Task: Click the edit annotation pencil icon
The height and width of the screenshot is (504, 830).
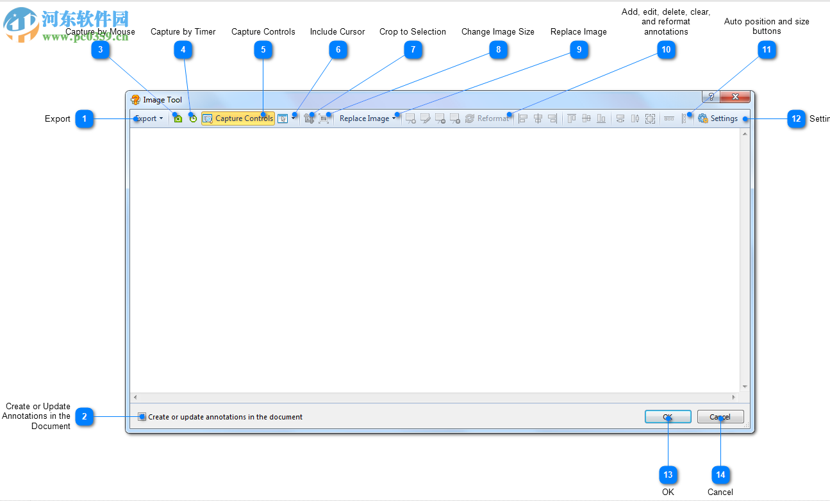Action: click(425, 118)
